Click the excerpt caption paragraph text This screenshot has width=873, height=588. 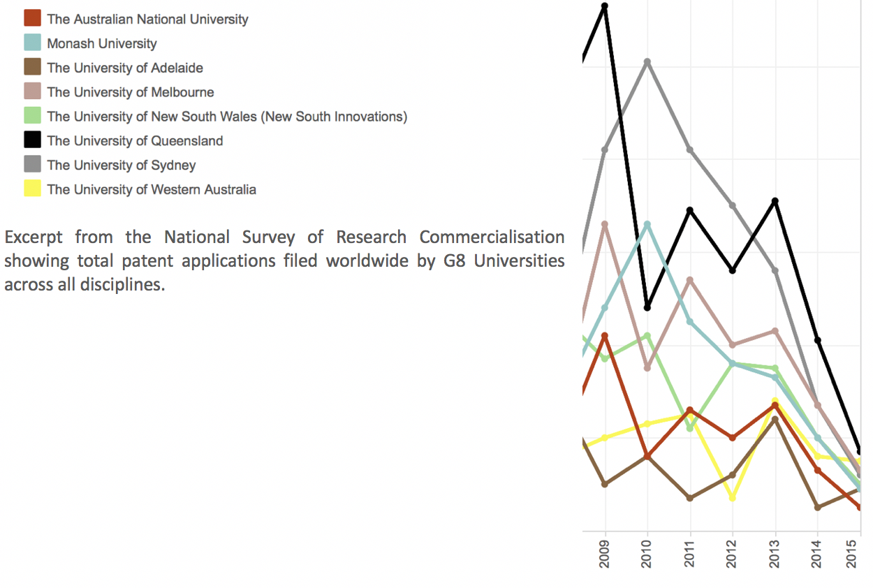(x=284, y=260)
